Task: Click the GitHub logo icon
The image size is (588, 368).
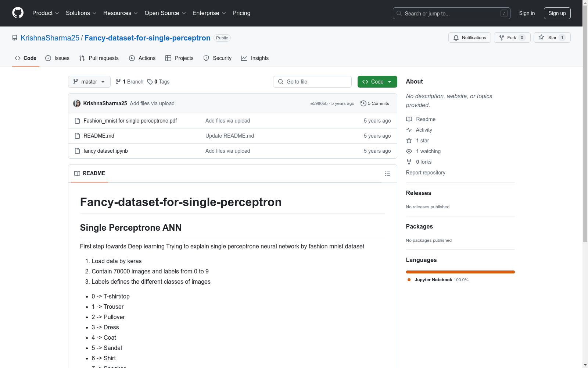Action: click(x=18, y=13)
